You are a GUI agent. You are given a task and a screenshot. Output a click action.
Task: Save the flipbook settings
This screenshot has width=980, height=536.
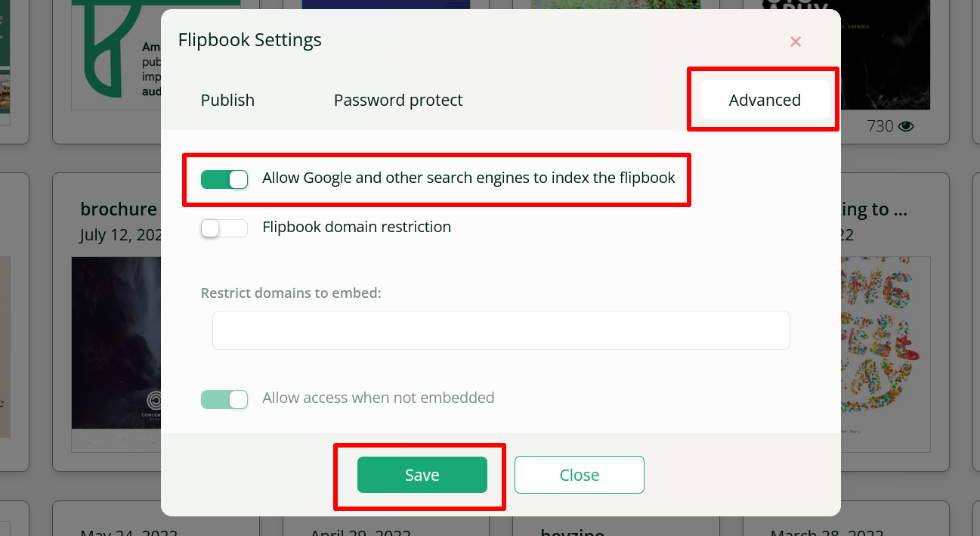pyautogui.click(x=421, y=475)
